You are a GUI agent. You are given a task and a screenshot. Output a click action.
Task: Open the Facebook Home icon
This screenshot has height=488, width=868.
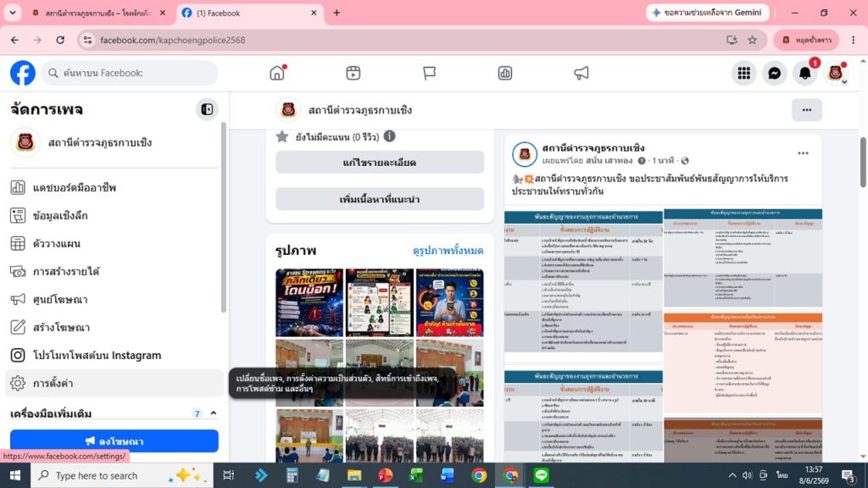point(277,73)
